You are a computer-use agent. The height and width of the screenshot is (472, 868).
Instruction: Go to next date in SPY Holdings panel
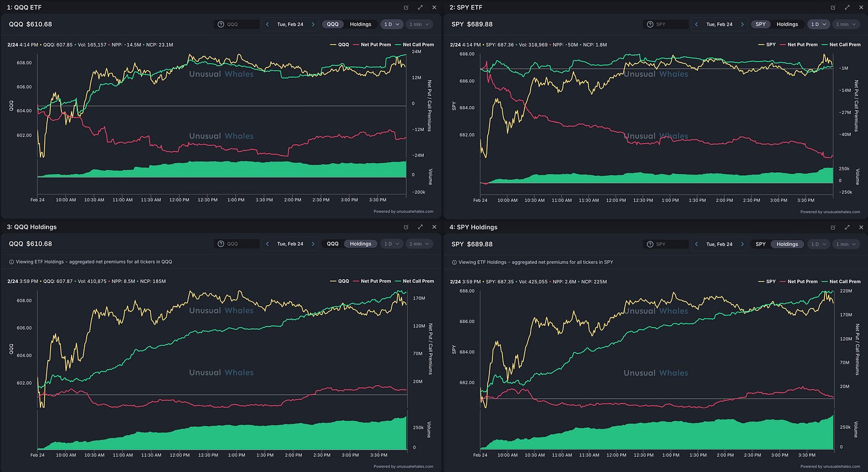coord(742,244)
